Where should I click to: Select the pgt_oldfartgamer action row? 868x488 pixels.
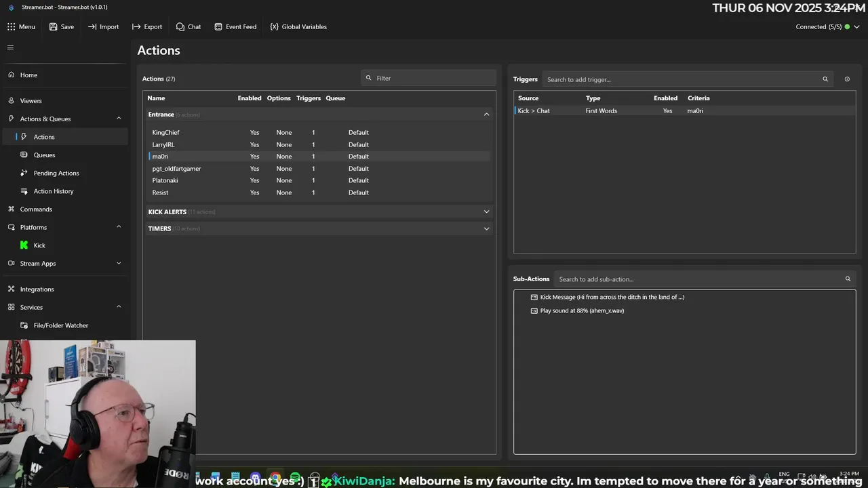click(319, 169)
